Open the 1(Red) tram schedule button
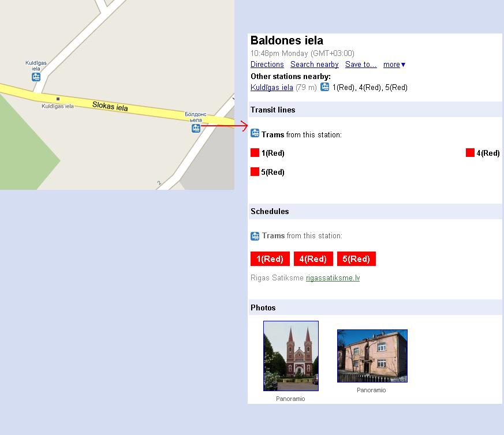 point(270,258)
